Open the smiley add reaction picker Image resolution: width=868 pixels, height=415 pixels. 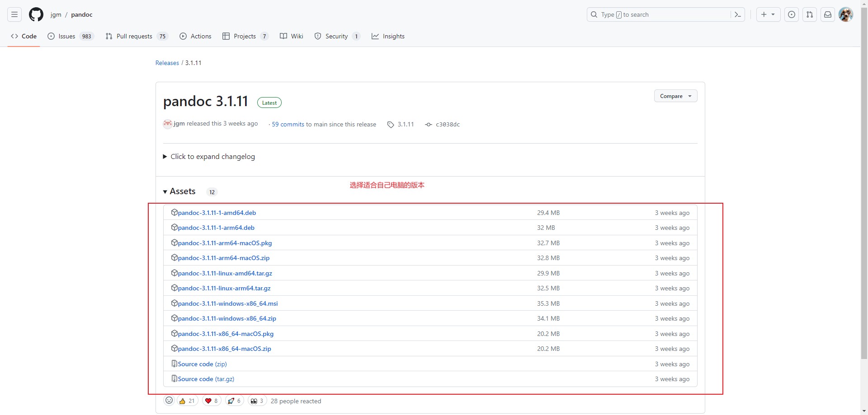pos(169,401)
